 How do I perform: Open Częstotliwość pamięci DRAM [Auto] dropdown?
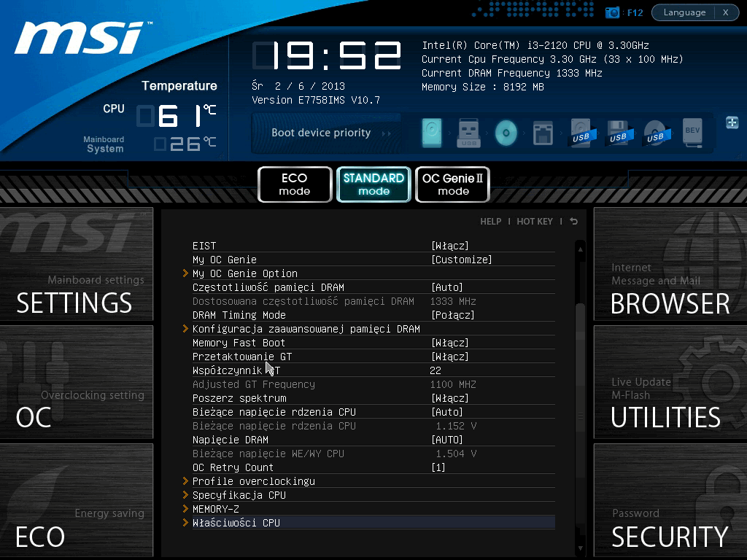click(x=447, y=287)
